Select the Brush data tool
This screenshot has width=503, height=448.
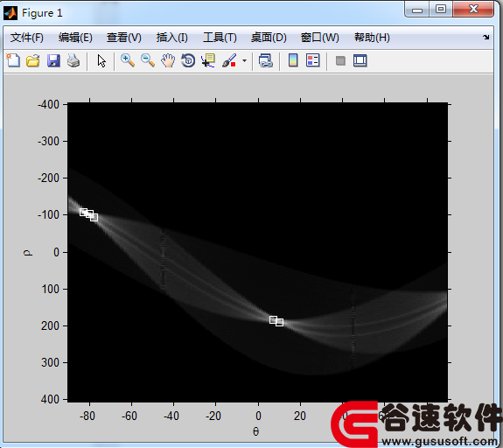(229, 60)
